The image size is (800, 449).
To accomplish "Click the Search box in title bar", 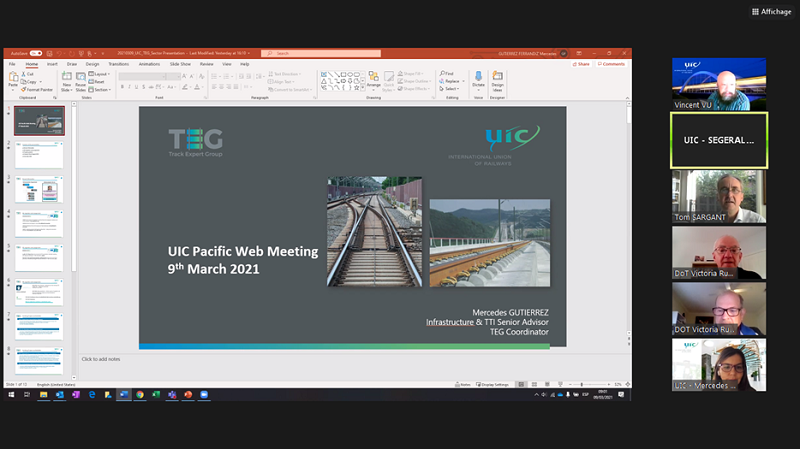I will click(321, 53).
